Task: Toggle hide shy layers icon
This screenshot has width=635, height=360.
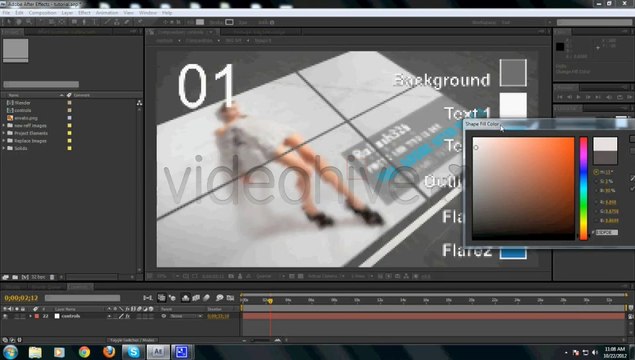Action: click(185, 298)
